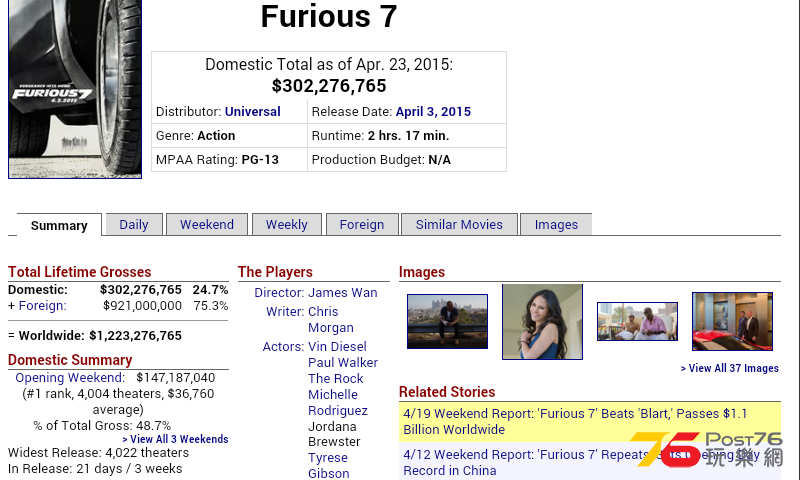The image size is (800, 480).
Task: Open the 4/19 Weekend Report story
Action: (x=574, y=421)
